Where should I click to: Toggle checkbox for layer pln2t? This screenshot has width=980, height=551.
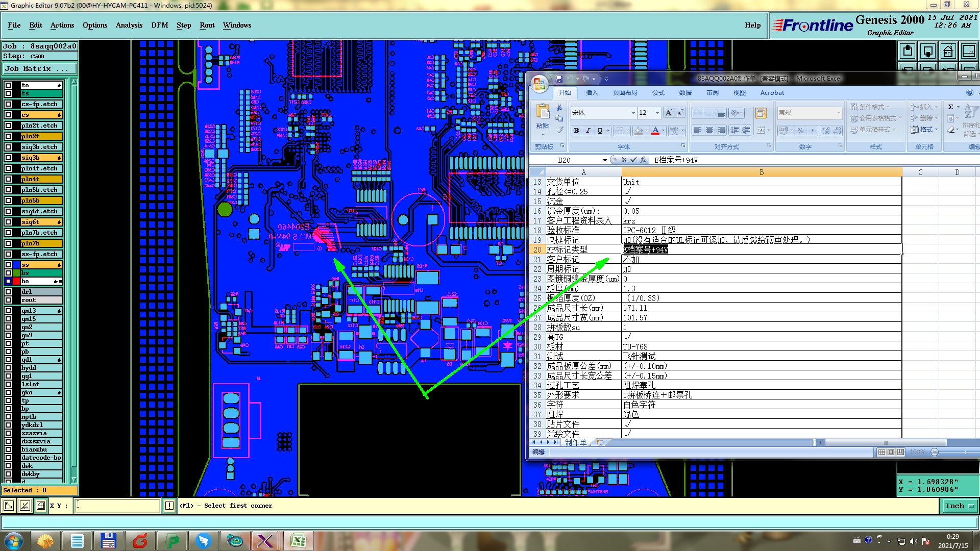[x=8, y=136]
